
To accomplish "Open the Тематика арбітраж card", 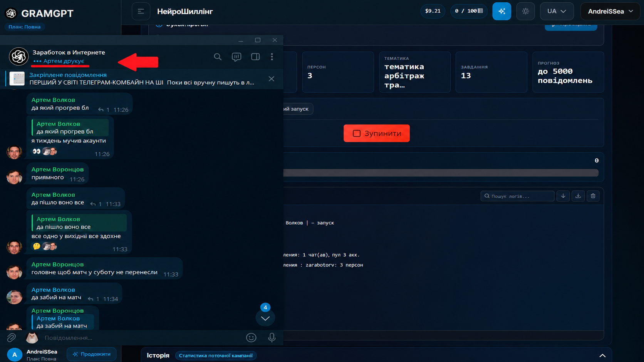I will (x=415, y=72).
